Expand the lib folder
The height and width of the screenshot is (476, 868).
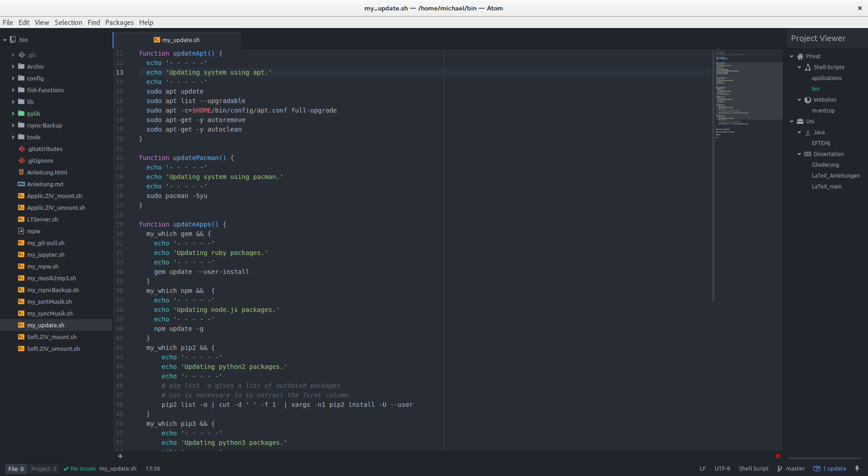click(x=13, y=102)
